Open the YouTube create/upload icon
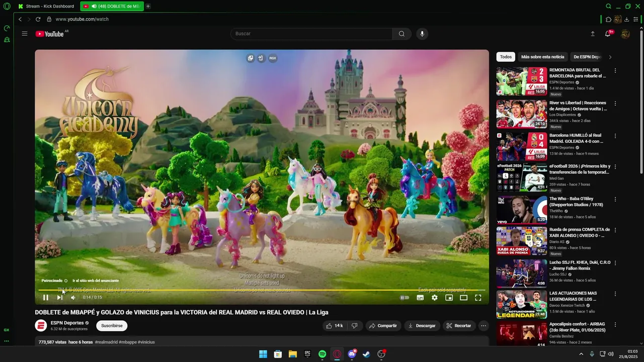The image size is (644, 362). [x=593, y=34]
